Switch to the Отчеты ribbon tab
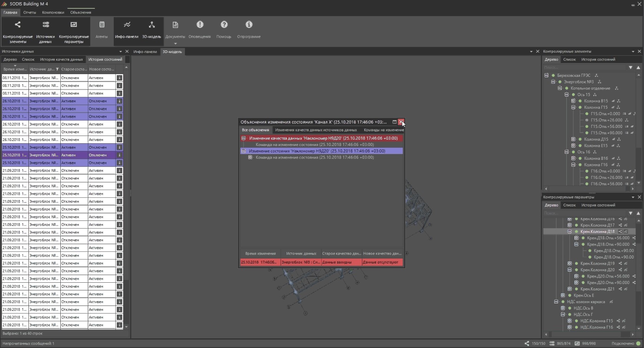Screen dimensions: 644x348 [x=30, y=12]
